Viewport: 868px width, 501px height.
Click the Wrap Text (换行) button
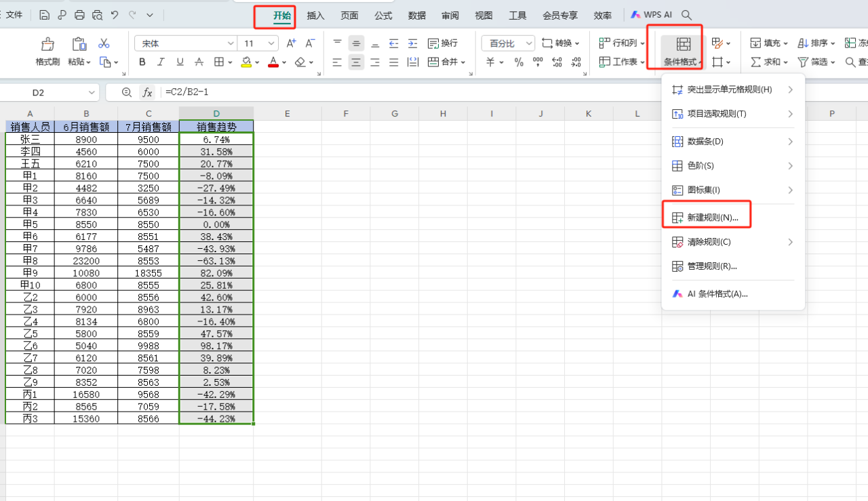[x=443, y=43]
